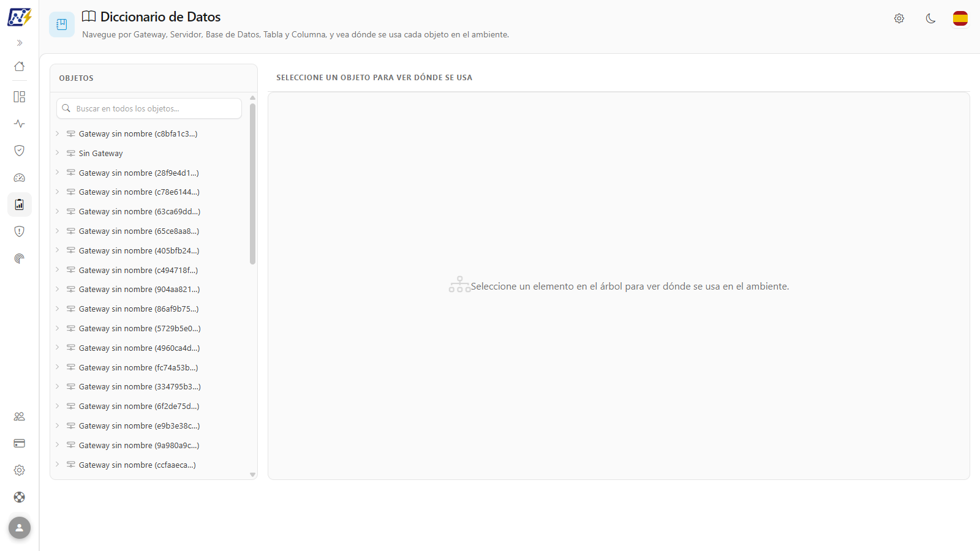Select the Gateway sin nombre (ccfaaeca...) label
Viewport: 980px width, 551px height.
(x=137, y=465)
